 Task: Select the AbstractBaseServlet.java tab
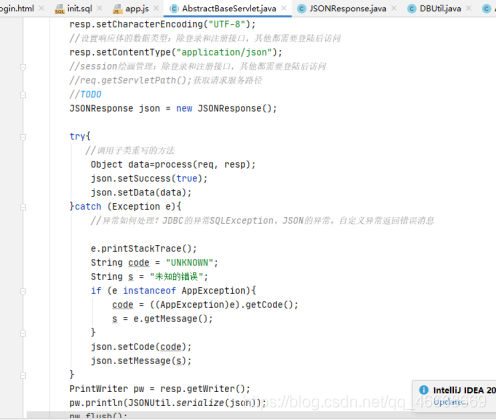(229, 8)
